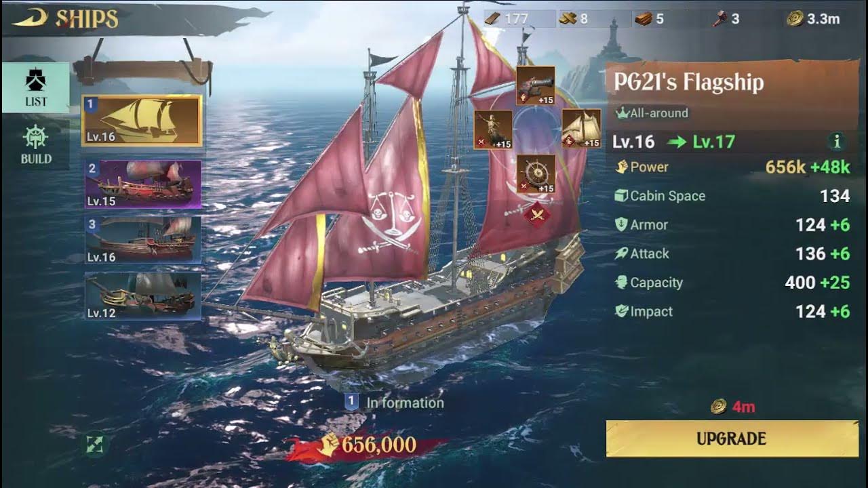Select ship 3 thumbnail Lv.16
Screen dimensions: 868x488
point(142,240)
